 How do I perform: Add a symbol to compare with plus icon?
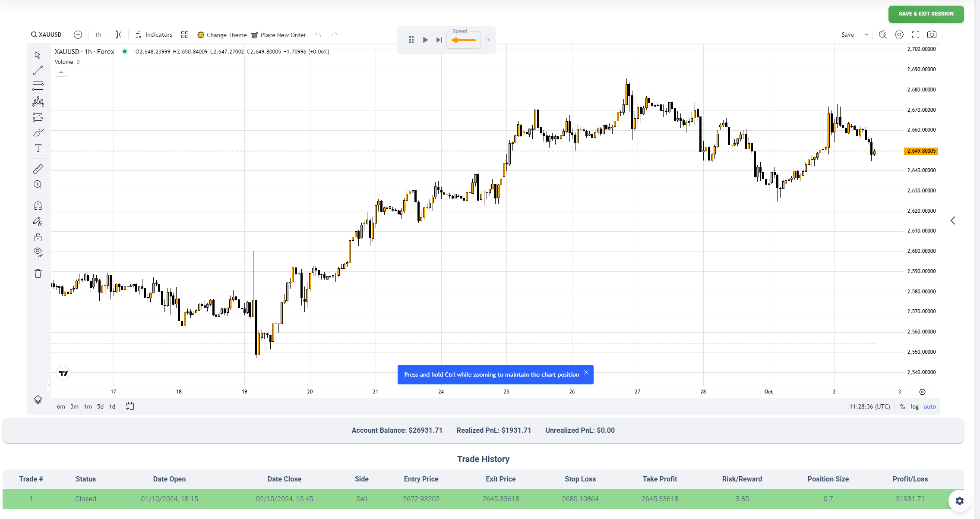click(78, 35)
